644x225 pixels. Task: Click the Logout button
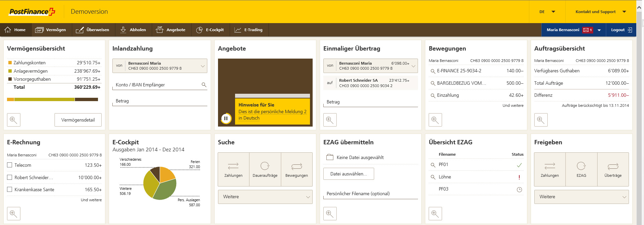[621, 30]
